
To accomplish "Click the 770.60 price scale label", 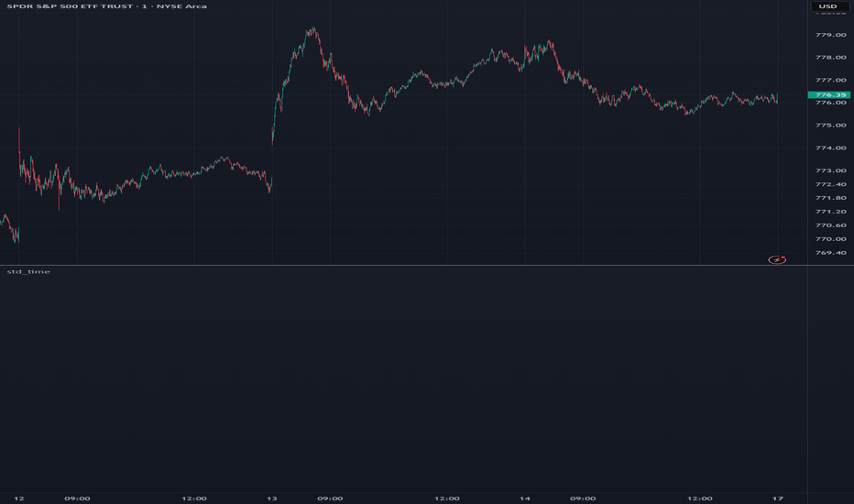I will coord(830,225).
